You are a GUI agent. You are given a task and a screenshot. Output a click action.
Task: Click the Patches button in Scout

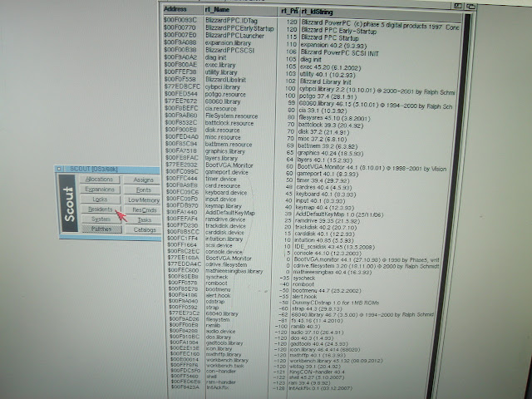[101, 229]
